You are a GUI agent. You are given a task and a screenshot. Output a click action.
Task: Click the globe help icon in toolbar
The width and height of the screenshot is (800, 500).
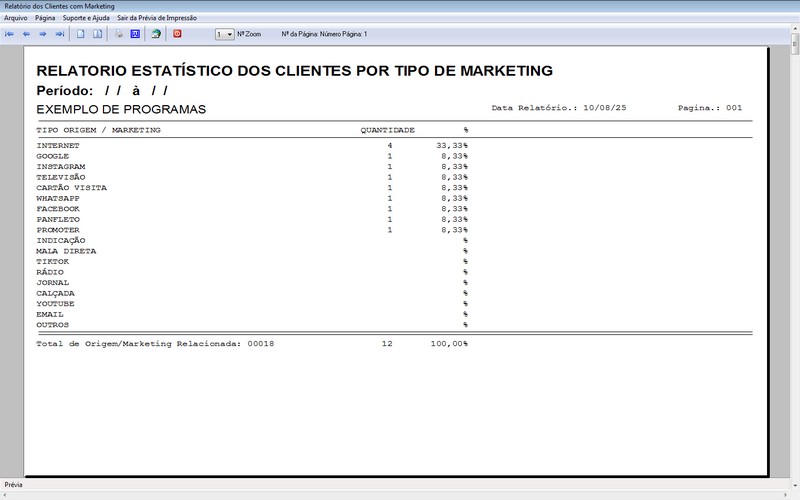click(x=156, y=34)
